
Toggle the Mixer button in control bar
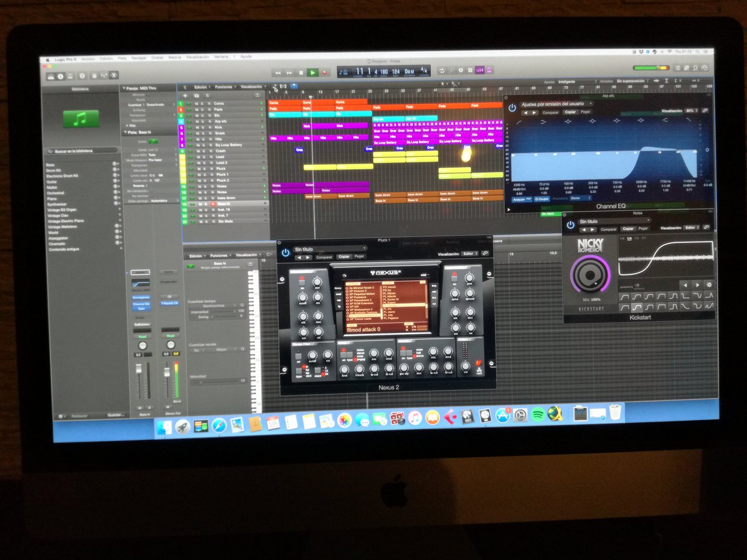[x=103, y=75]
